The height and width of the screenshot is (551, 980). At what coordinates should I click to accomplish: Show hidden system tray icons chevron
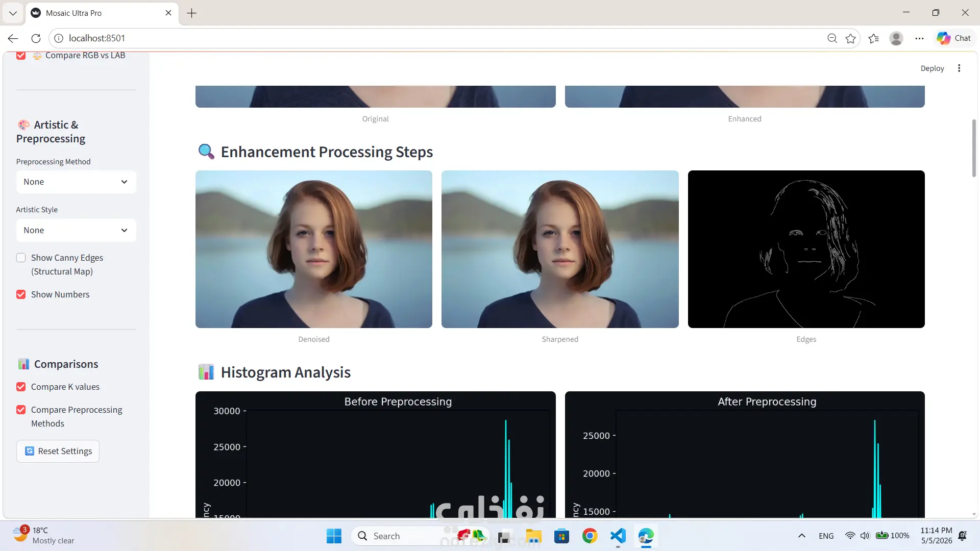click(x=801, y=536)
